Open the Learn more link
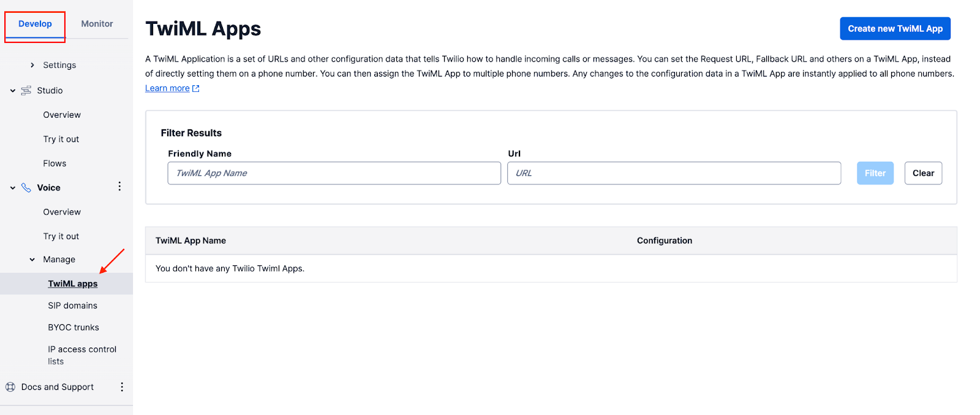The image size is (980, 415). tap(167, 88)
